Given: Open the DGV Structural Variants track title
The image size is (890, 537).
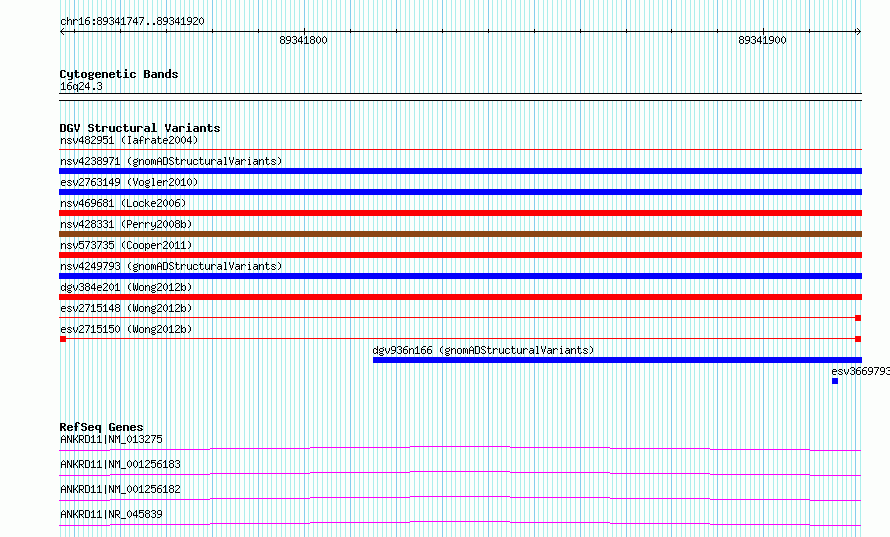Looking at the screenshot, I should pyautogui.click(x=140, y=128).
